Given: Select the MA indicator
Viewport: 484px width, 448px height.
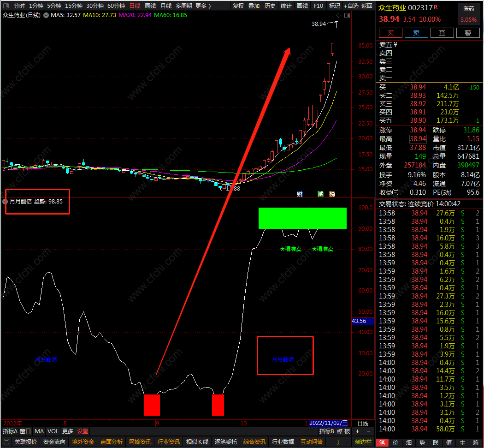Looking at the screenshot, I should (39, 431).
